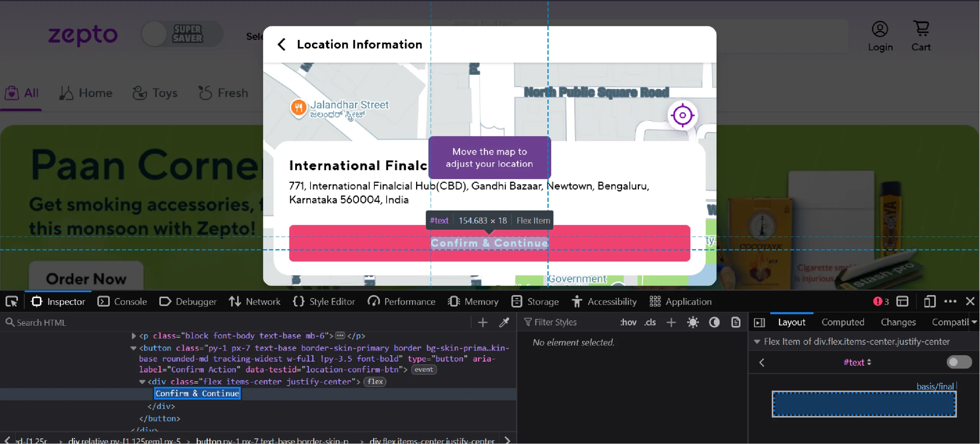Toggle the flex item highlight switch

pyautogui.click(x=959, y=362)
